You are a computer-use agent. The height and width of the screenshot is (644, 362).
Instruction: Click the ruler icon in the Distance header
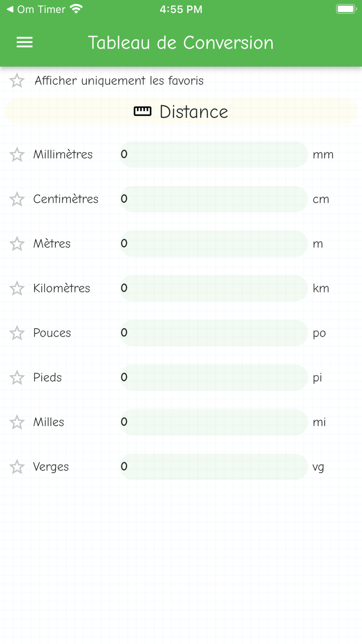pos(143,110)
